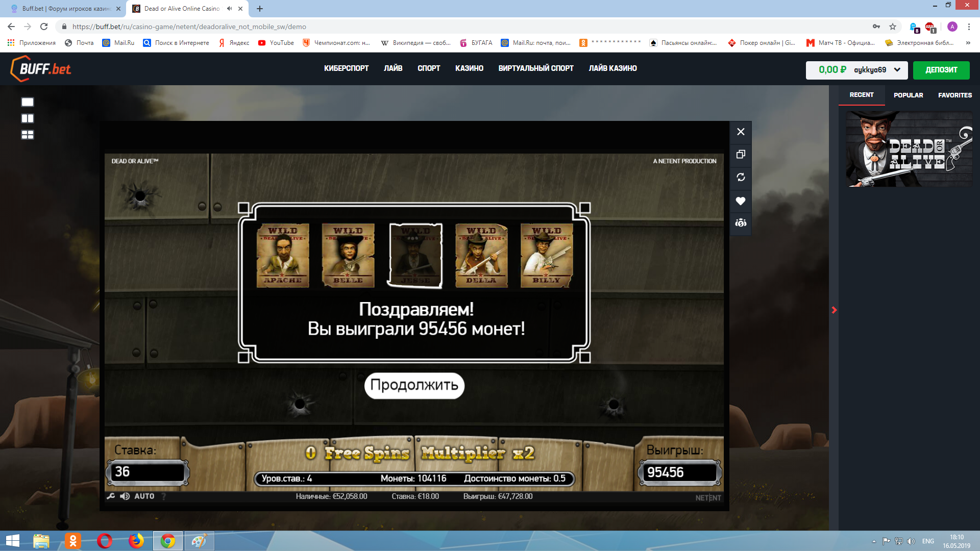
Task: Select single-window layout icon
Action: coord(28,102)
